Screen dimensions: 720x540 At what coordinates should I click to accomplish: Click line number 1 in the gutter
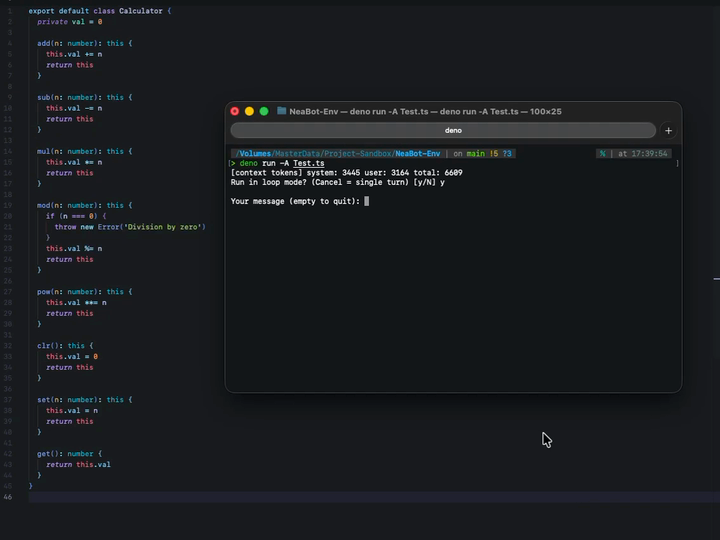click(10, 11)
